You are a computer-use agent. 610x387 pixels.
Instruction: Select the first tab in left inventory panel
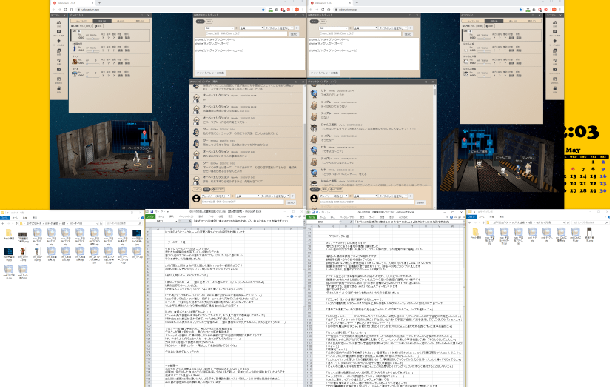coord(81,21)
